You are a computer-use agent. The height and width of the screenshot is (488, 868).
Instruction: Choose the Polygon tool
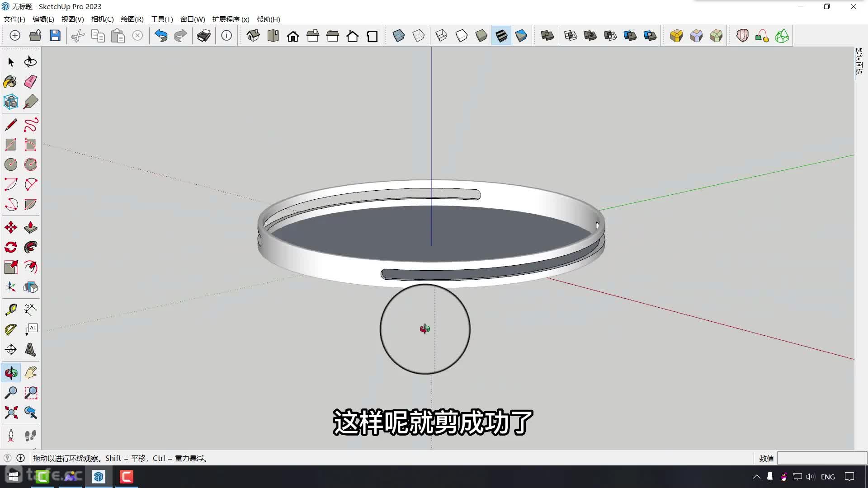click(30, 164)
